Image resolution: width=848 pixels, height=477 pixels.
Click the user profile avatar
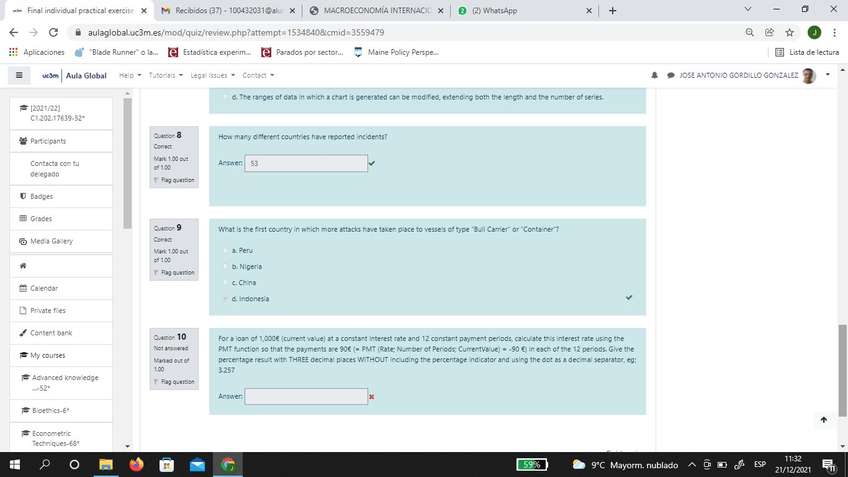pyautogui.click(x=809, y=76)
